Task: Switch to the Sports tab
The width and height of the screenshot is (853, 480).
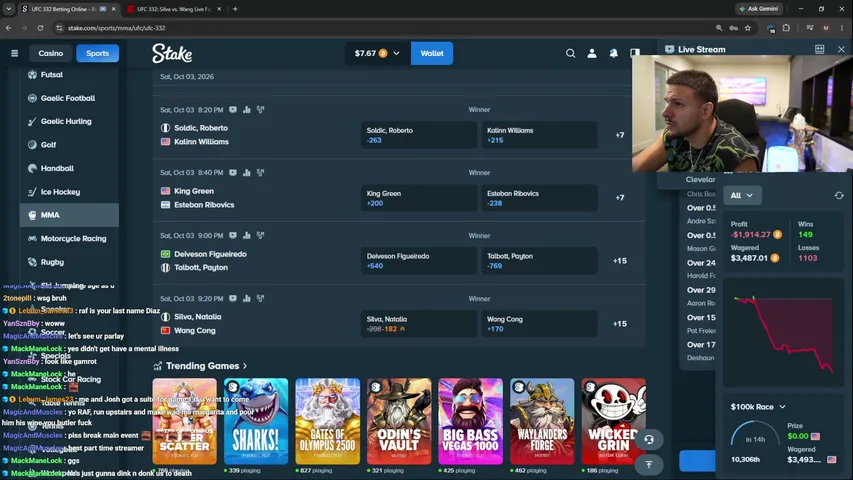Action: tap(97, 53)
